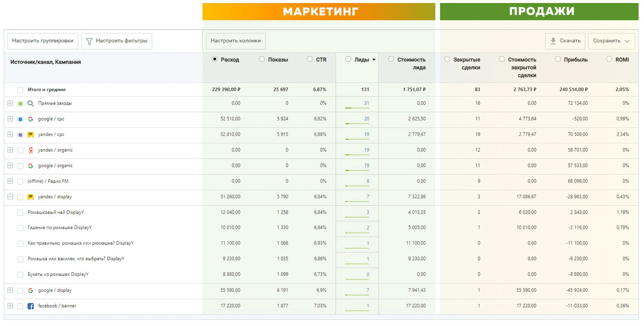Select the Стоимость лида radio button

(391, 59)
